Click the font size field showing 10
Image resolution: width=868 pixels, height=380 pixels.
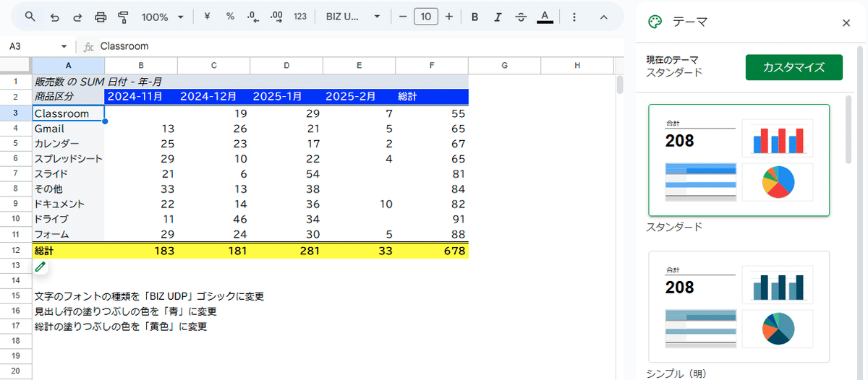[426, 17]
